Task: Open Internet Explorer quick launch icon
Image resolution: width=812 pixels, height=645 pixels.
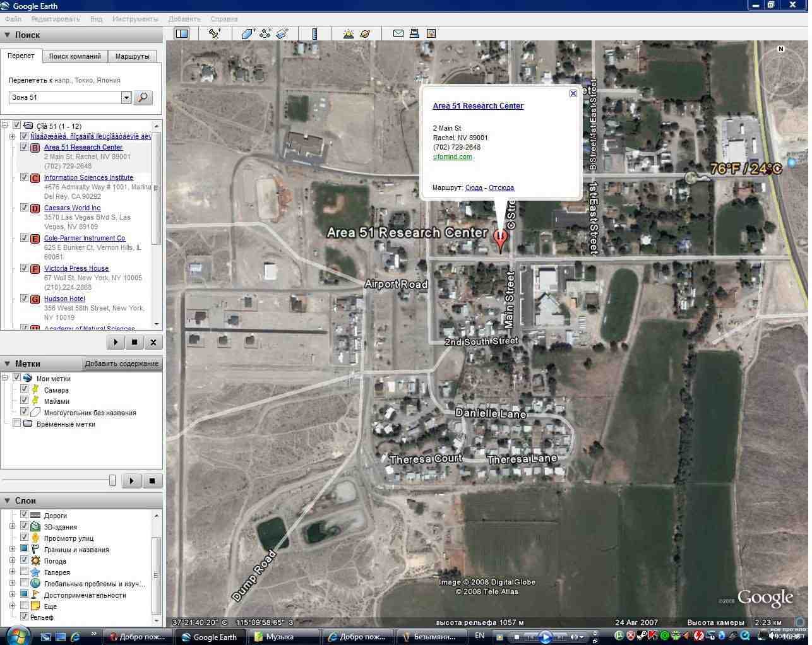Action: (x=75, y=637)
